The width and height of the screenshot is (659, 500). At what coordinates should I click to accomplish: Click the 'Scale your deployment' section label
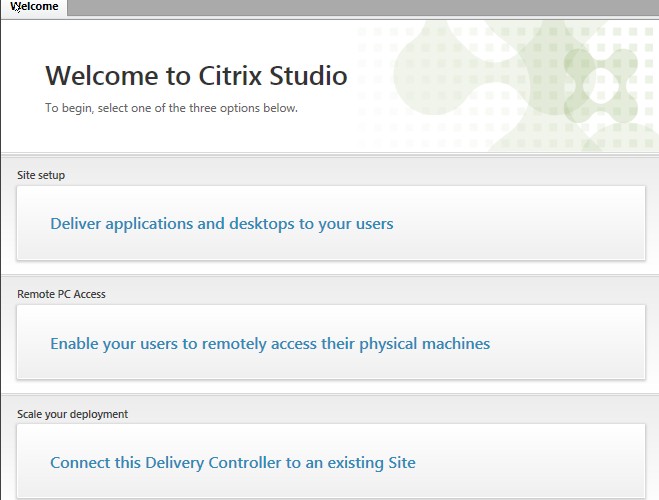point(72,414)
